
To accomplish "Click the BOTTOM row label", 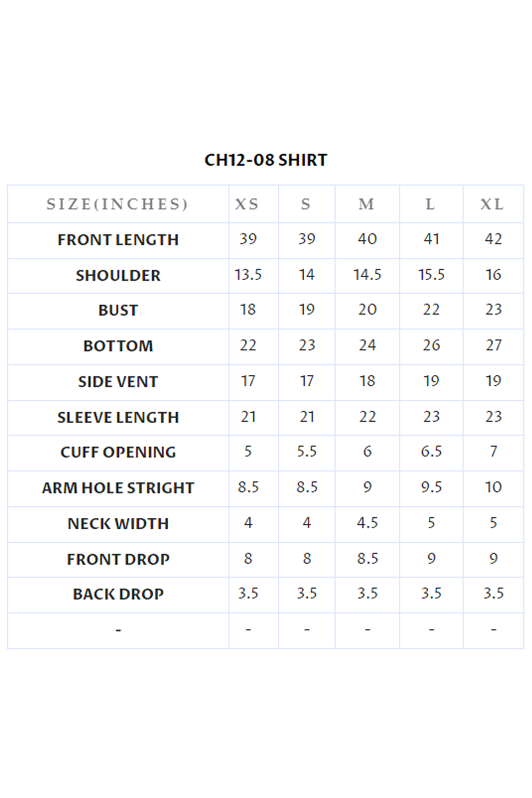I will click(x=118, y=346).
